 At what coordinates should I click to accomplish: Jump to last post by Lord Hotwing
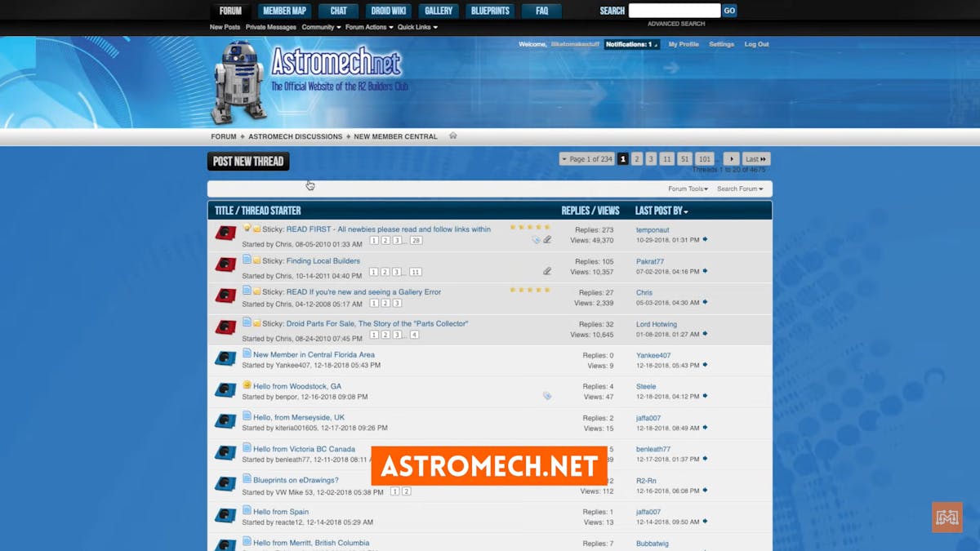click(705, 334)
